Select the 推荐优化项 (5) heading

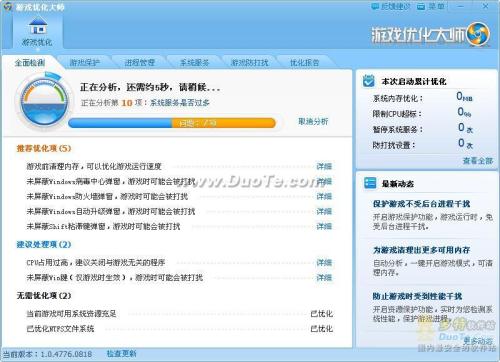pyautogui.click(x=44, y=148)
